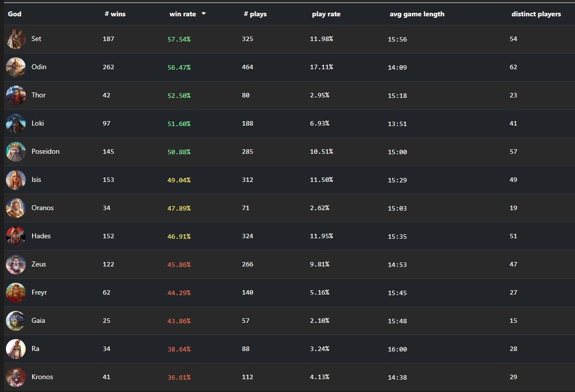This screenshot has width=575, height=392.
Task: Sort by the God column header
Action: [15, 14]
